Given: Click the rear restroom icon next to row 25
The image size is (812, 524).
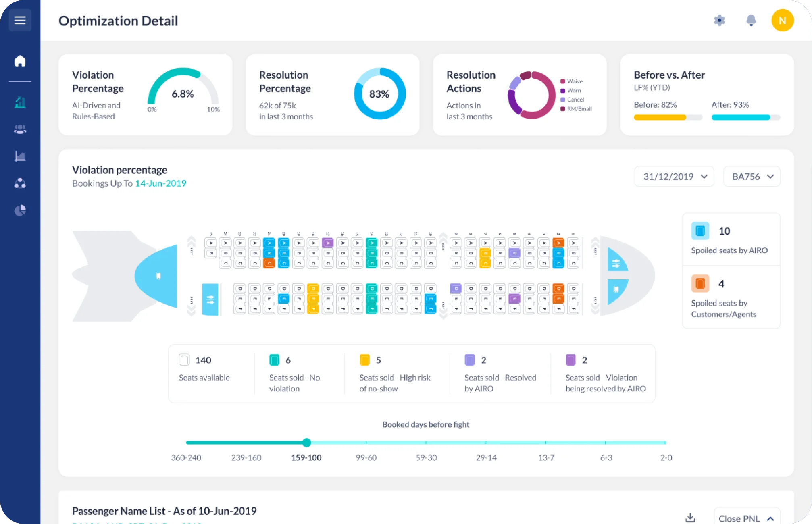Looking at the screenshot, I should [x=210, y=299].
